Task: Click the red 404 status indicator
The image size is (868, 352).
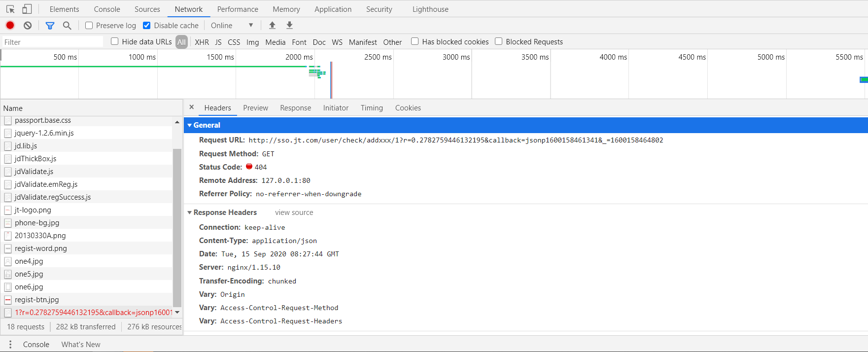Action: click(249, 167)
